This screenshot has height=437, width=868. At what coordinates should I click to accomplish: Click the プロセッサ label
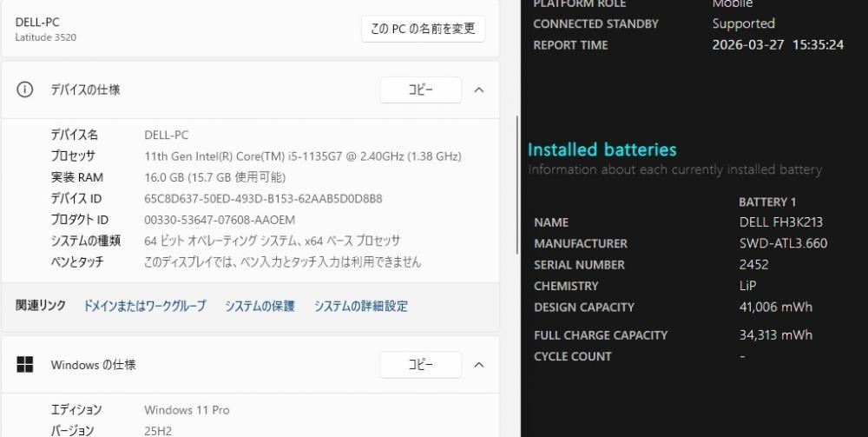(73, 156)
